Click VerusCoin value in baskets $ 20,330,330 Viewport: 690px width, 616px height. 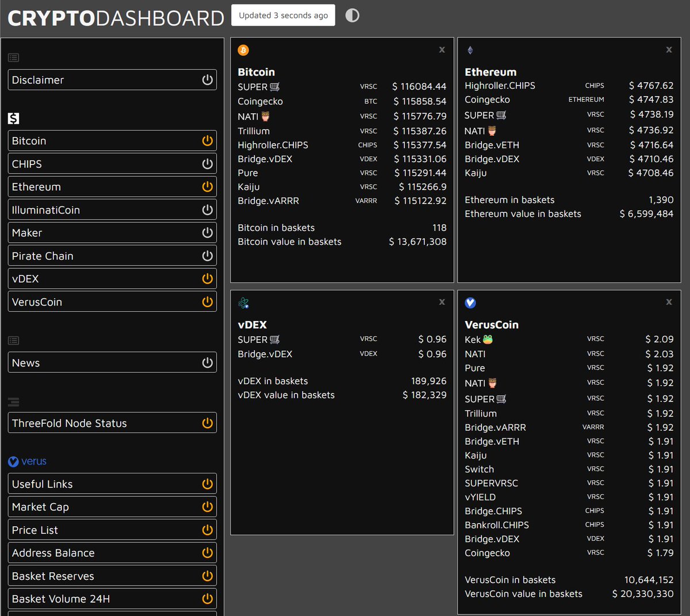643,594
